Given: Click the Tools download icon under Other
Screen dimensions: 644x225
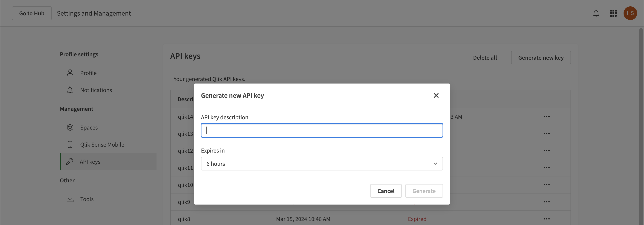Looking at the screenshot, I should coord(70,199).
